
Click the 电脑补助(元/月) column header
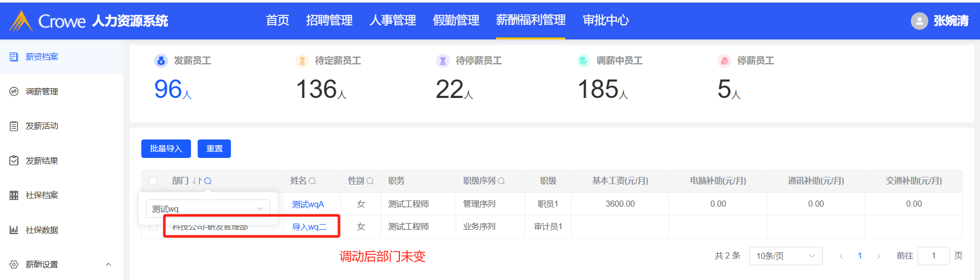pyautogui.click(x=718, y=181)
